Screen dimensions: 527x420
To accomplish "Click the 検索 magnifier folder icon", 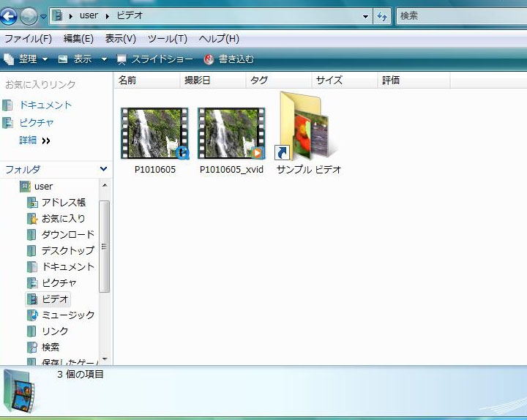I will pos(32,348).
